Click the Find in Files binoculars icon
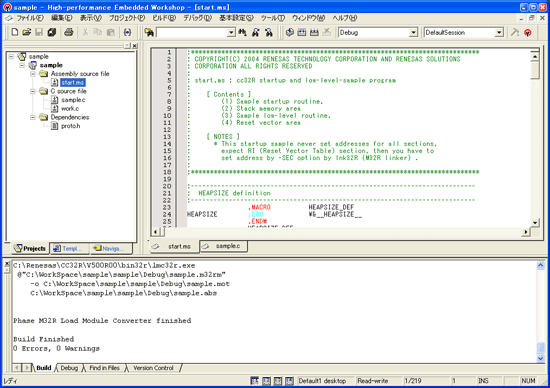Screen dimensions: 550x388 click(149, 33)
